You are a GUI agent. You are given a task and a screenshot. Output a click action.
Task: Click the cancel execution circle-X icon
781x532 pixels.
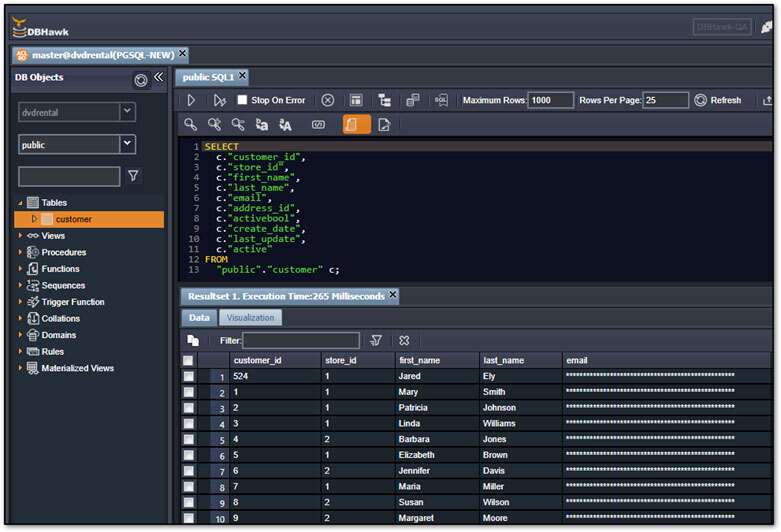tap(327, 101)
